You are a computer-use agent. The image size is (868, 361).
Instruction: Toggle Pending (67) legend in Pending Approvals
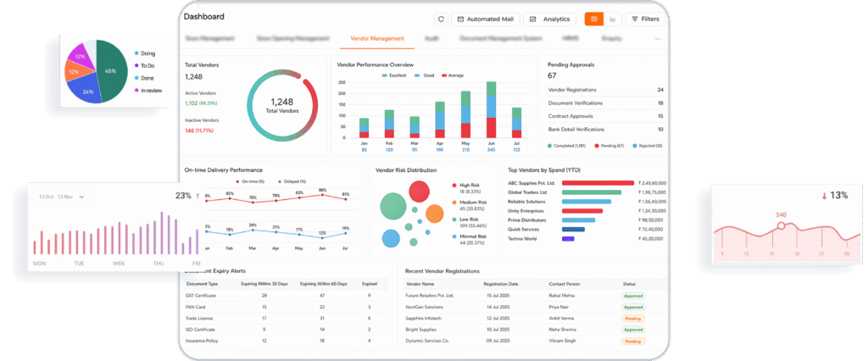click(x=610, y=146)
